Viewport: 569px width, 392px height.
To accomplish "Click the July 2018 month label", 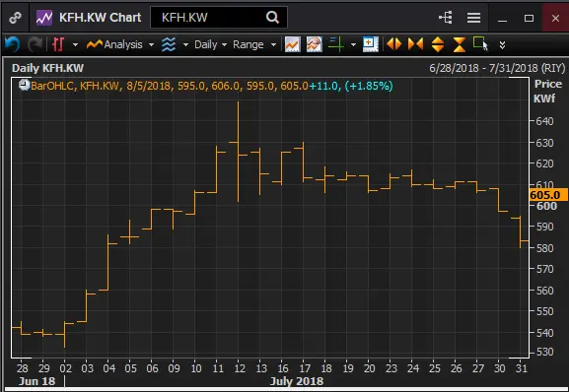I will pos(297,381).
